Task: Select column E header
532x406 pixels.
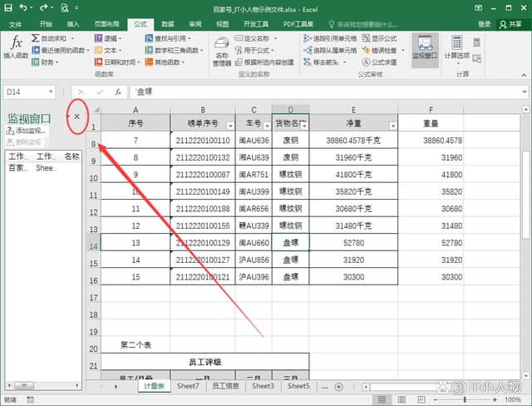Action: pos(353,110)
